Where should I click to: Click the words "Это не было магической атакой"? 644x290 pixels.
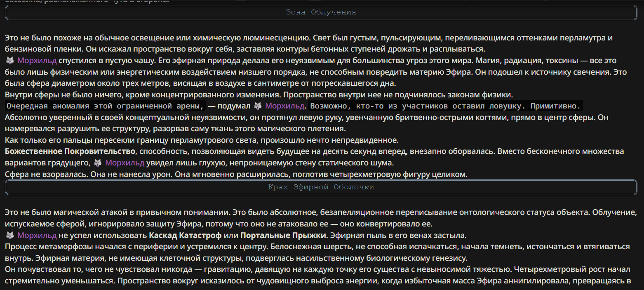(x=70, y=213)
